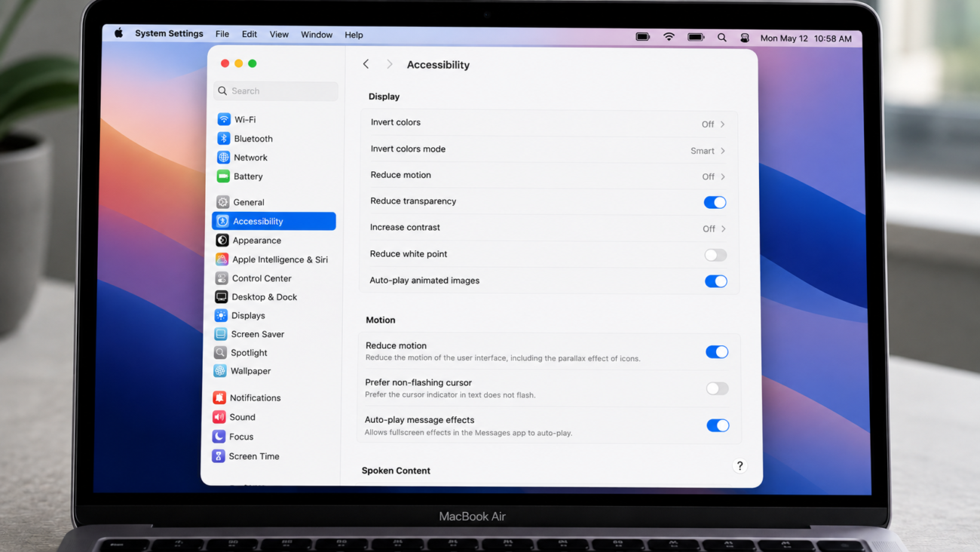Click the Spoken Content section heading
This screenshot has width=980, height=552.
(396, 471)
